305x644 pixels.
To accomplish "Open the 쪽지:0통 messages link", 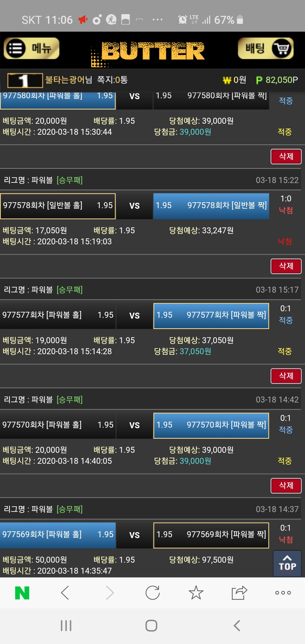I will [x=112, y=80].
